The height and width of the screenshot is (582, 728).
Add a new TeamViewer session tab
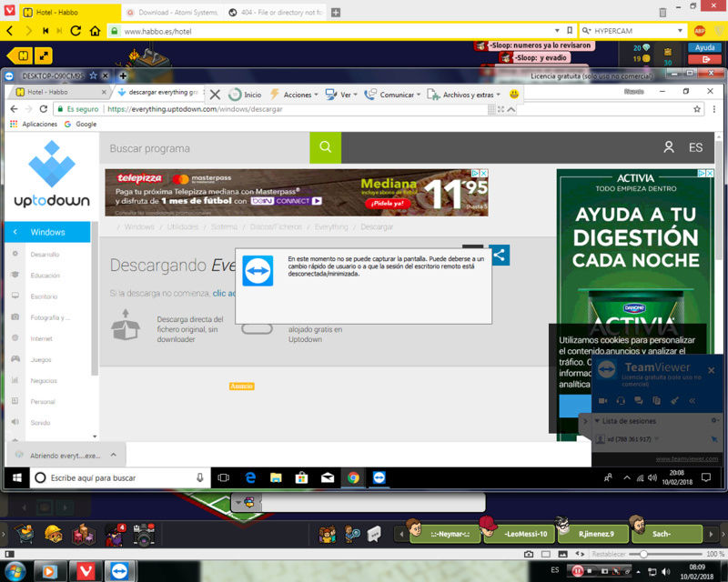(123, 75)
